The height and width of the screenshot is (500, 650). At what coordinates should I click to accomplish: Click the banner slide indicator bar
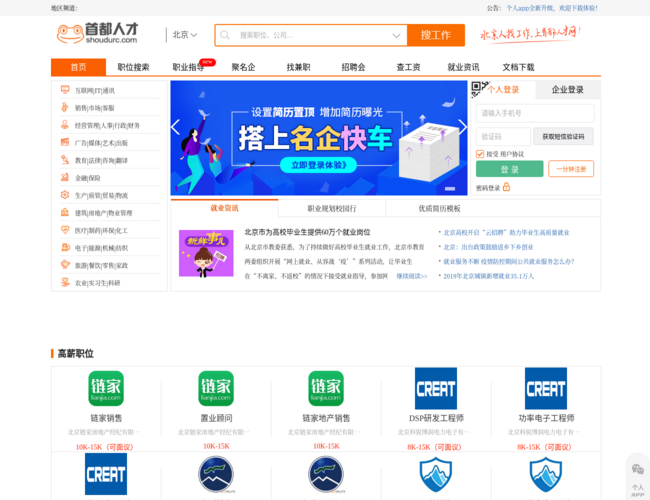coord(450,189)
